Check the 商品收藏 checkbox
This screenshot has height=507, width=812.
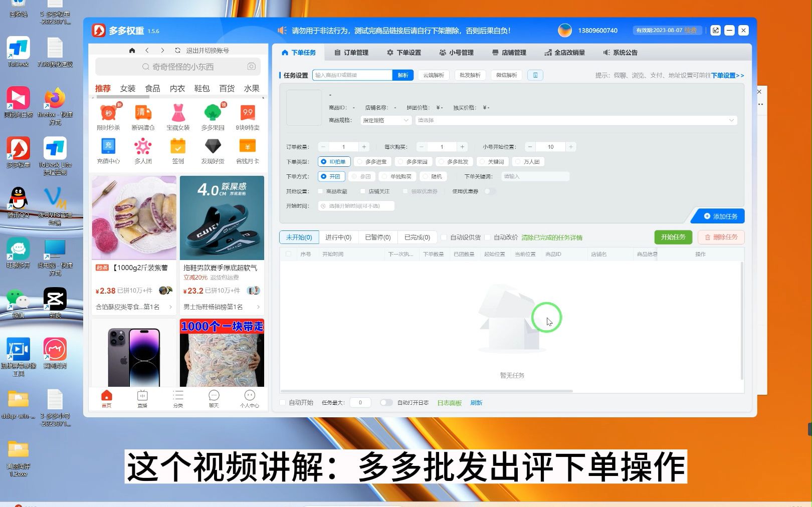321,191
